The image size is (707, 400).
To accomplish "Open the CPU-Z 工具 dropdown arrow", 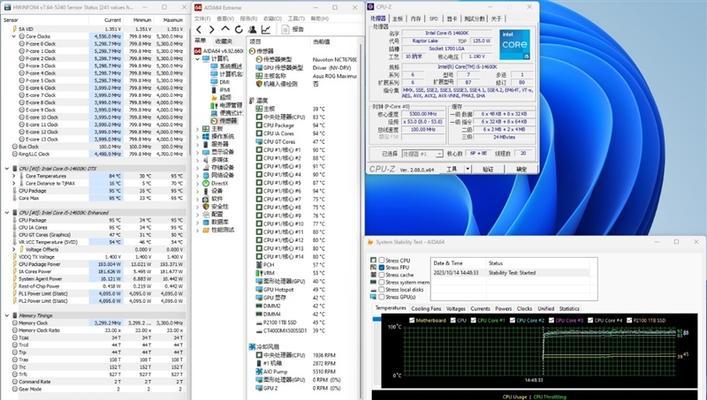I will (x=468, y=169).
